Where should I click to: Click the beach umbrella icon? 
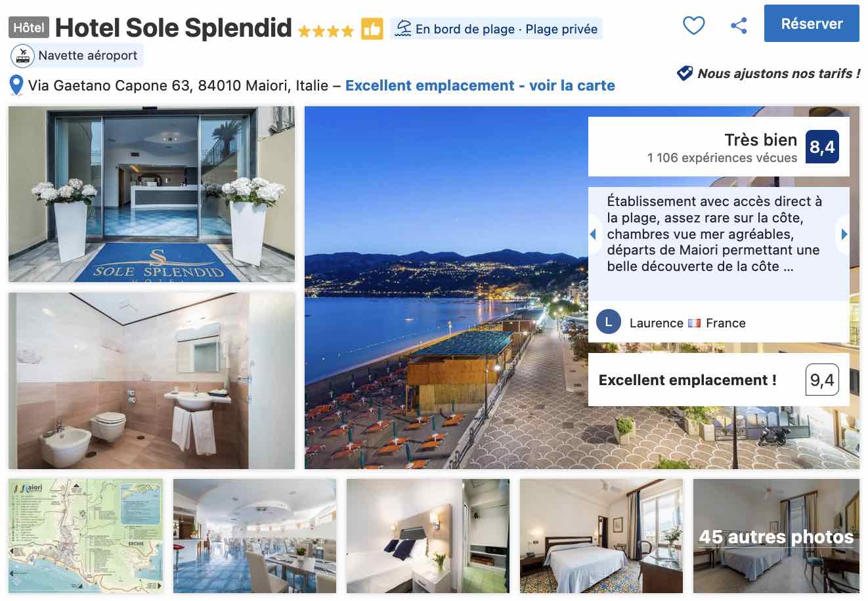[x=402, y=30]
